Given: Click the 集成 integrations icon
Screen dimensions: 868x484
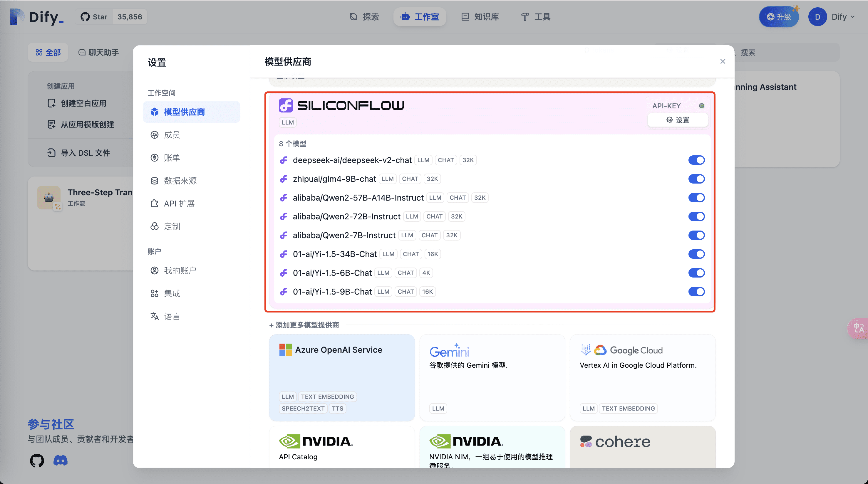Looking at the screenshot, I should [154, 293].
